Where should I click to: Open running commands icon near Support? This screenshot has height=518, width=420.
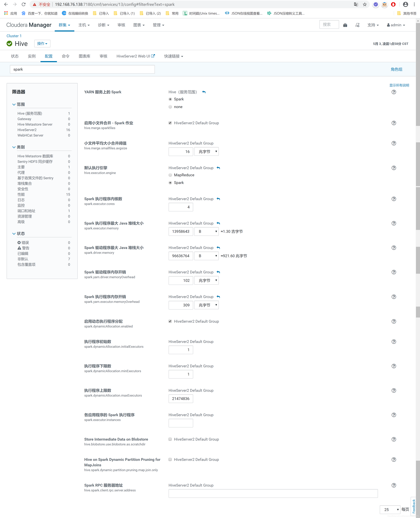[x=357, y=25]
